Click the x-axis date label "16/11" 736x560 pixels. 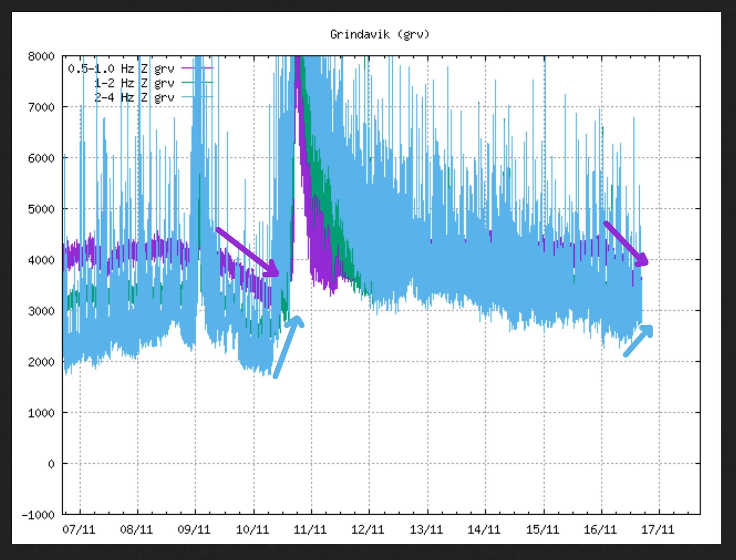601,529
